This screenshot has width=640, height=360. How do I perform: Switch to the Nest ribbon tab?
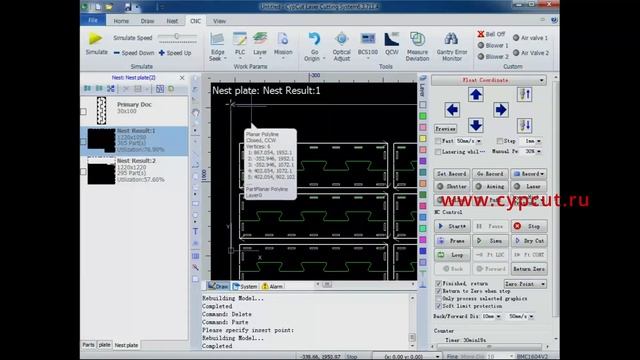(172, 21)
